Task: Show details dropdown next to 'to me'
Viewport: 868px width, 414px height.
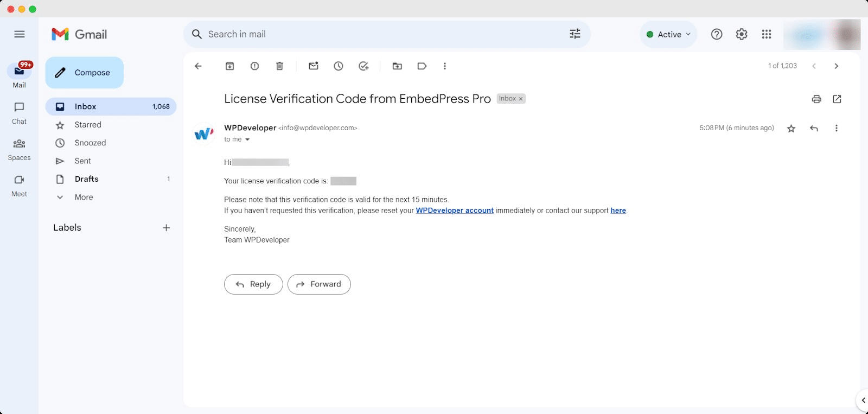Action: pos(247,140)
